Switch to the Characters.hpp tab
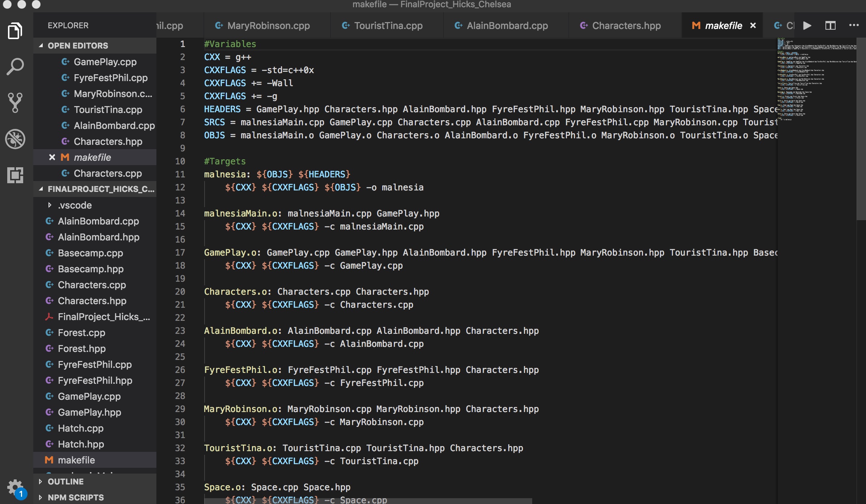This screenshot has width=866, height=504. pyautogui.click(x=626, y=26)
